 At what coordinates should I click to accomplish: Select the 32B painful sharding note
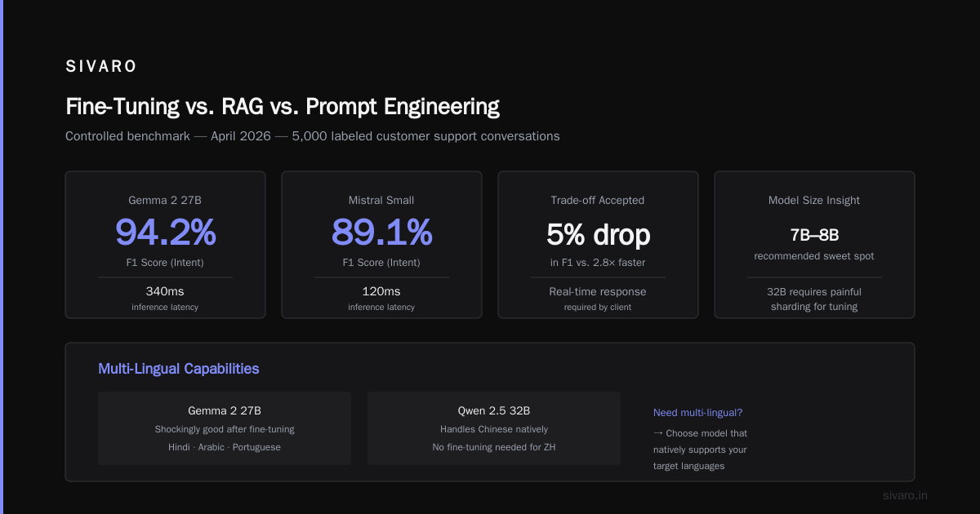(814, 299)
